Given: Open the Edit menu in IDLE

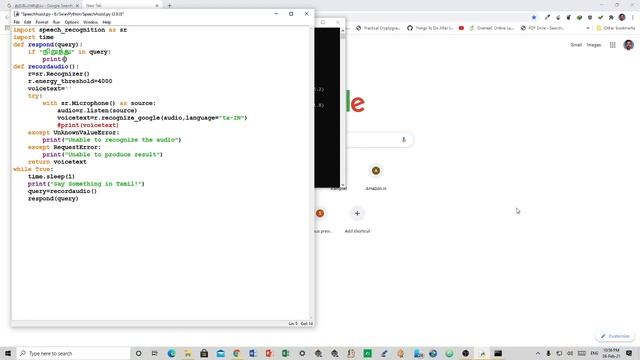Looking at the screenshot, I should pyautogui.click(x=27, y=22).
